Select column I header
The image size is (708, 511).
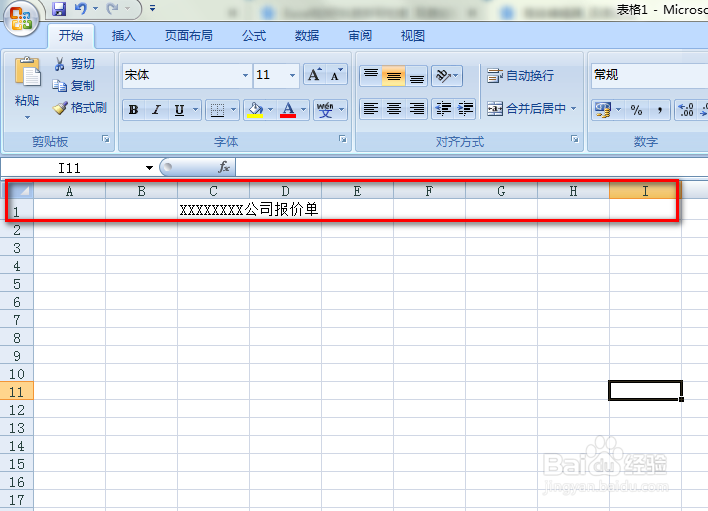coord(645,191)
